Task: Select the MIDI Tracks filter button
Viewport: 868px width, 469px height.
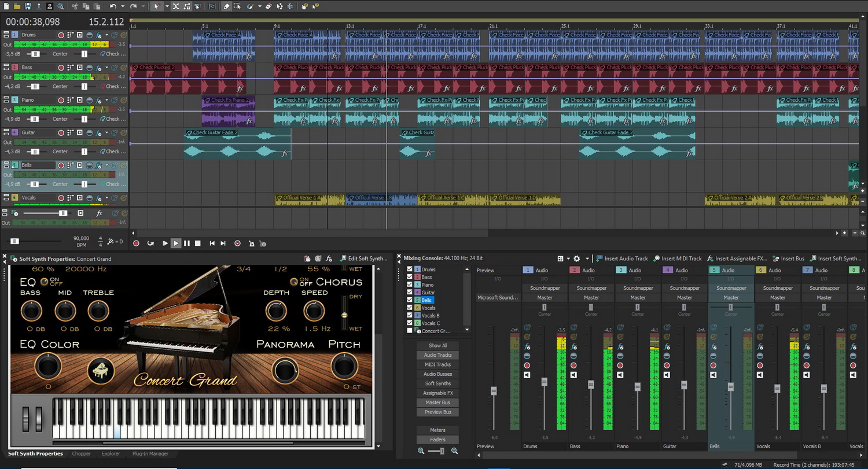Action: [x=438, y=364]
